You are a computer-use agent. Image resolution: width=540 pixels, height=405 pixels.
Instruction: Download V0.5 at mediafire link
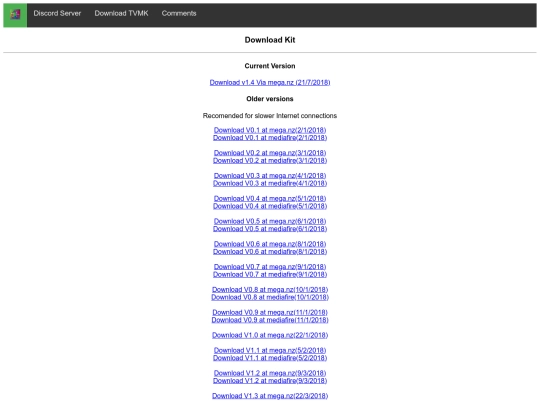[x=270, y=229]
